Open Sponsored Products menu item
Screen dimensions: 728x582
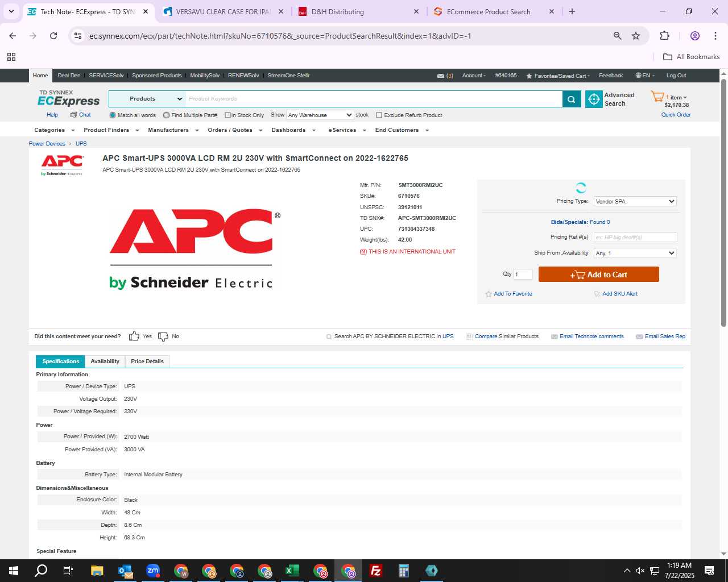[x=157, y=76]
